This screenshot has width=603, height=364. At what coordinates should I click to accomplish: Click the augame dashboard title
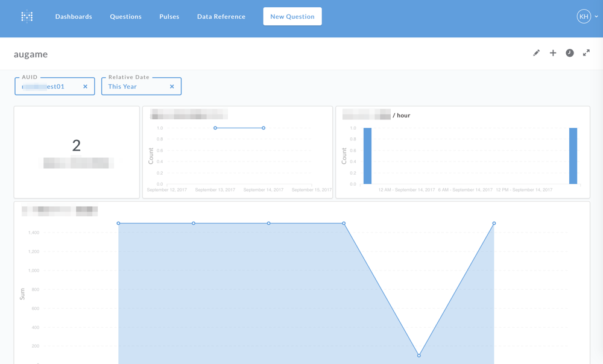coord(31,54)
